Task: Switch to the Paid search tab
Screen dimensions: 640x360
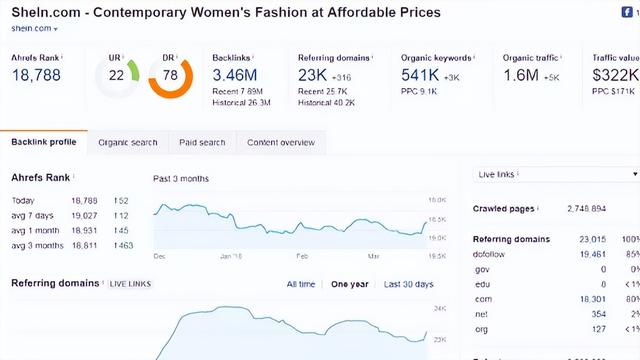Action: point(202,142)
